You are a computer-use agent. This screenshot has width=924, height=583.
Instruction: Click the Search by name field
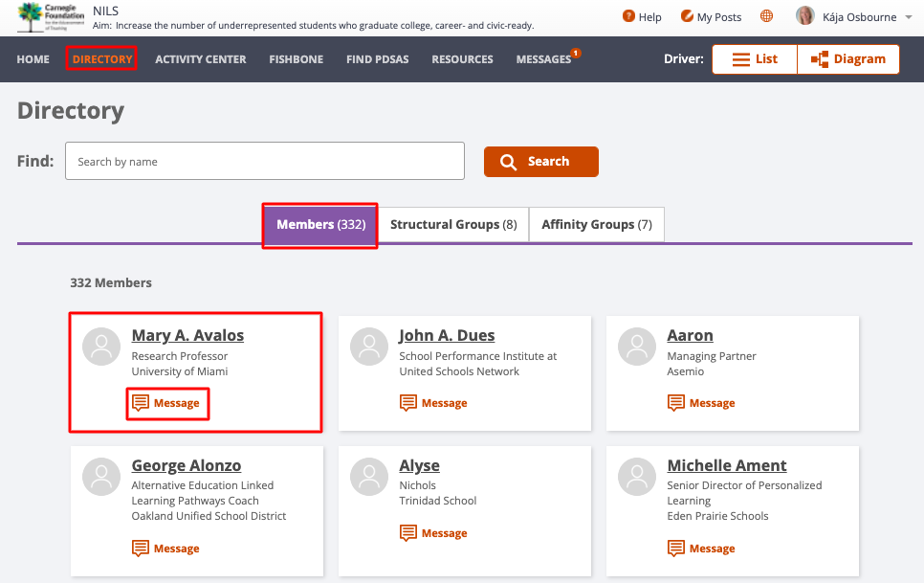tap(265, 161)
